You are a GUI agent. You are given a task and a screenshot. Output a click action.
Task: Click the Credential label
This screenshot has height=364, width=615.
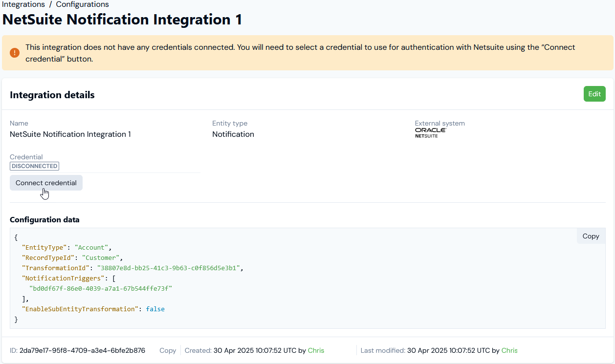(x=26, y=157)
